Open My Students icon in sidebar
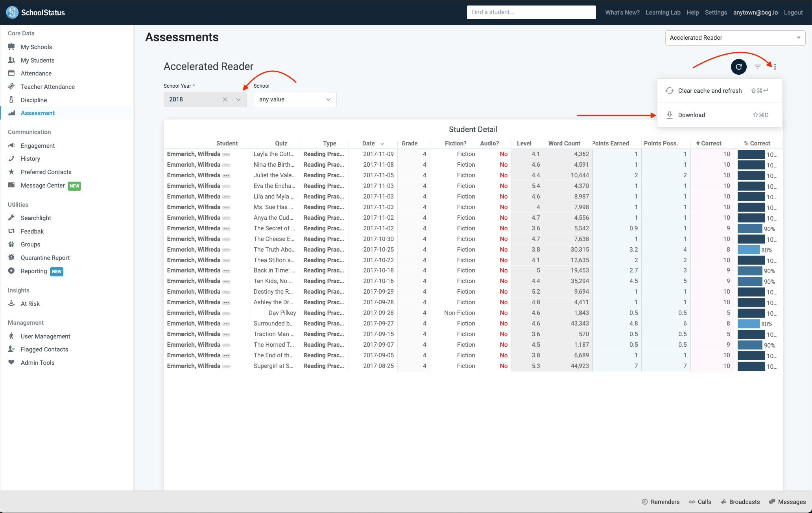 click(11, 60)
